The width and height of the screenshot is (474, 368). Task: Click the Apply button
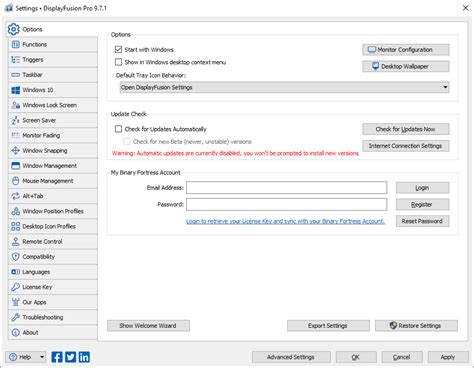pyautogui.click(x=448, y=357)
